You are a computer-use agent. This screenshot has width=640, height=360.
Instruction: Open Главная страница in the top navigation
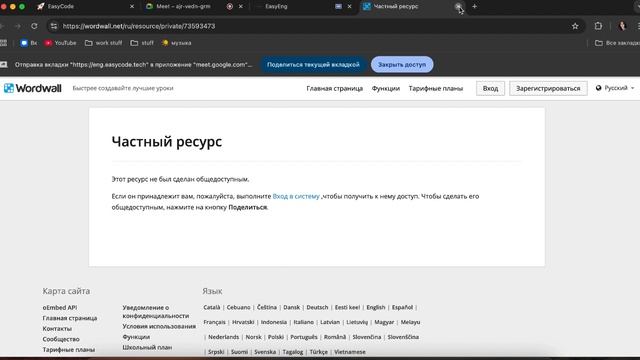point(335,89)
